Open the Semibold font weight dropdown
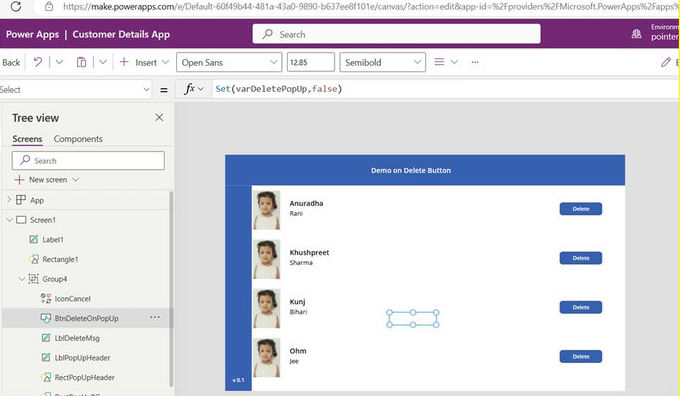 [382, 62]
